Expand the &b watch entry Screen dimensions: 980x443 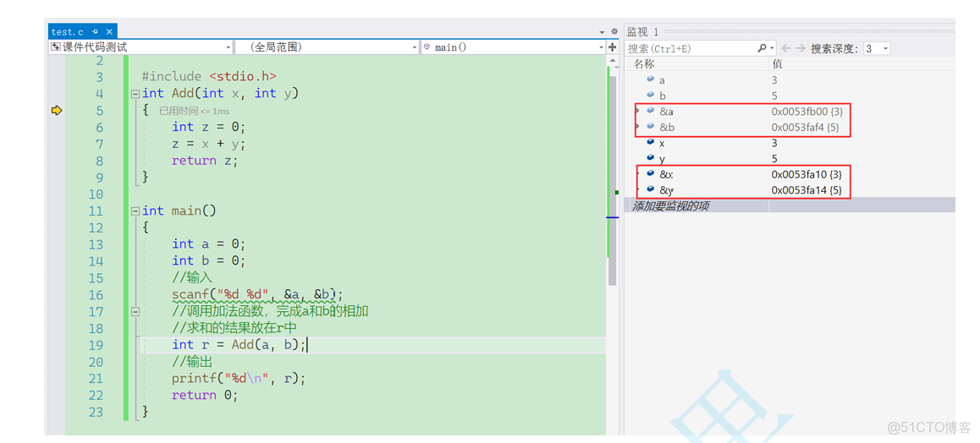click(637, 127)
